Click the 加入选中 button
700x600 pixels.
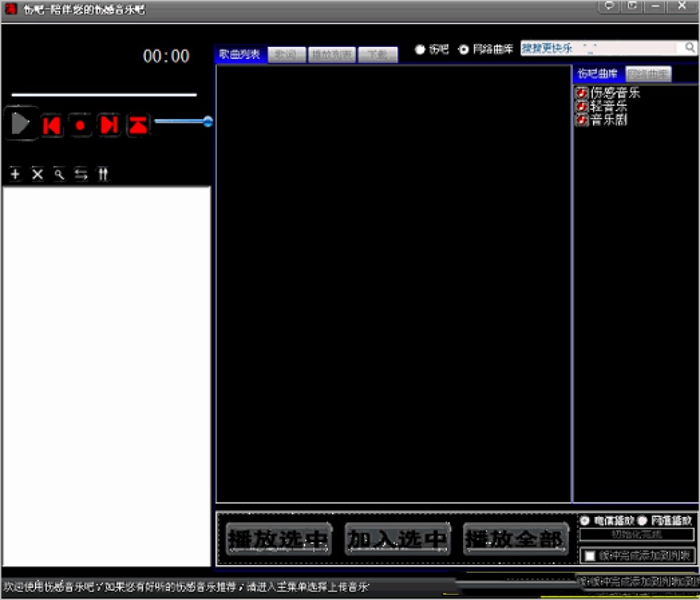398,539
